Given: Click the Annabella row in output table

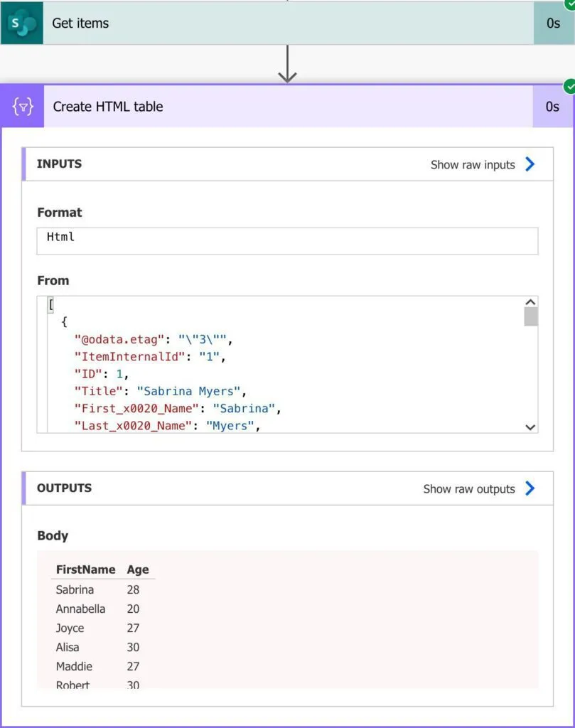Looking at the screenshot, I should click(x=81, y=609).
